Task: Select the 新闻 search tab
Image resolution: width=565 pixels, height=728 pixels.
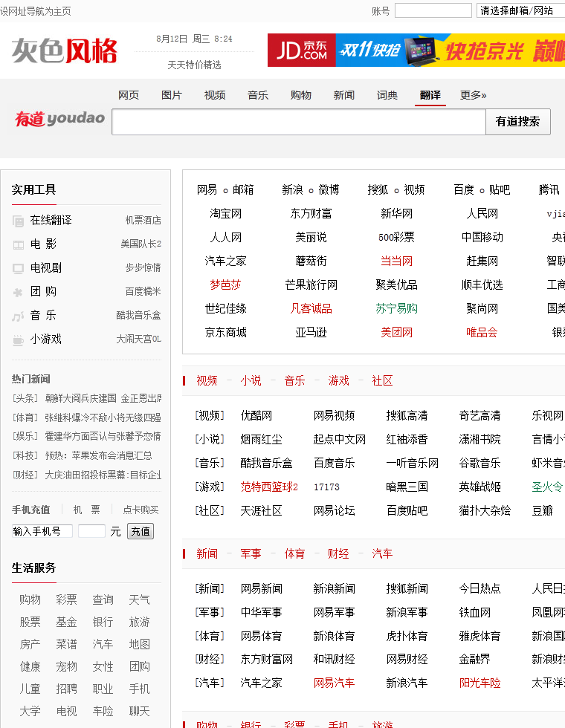Action: coord(343,95)
